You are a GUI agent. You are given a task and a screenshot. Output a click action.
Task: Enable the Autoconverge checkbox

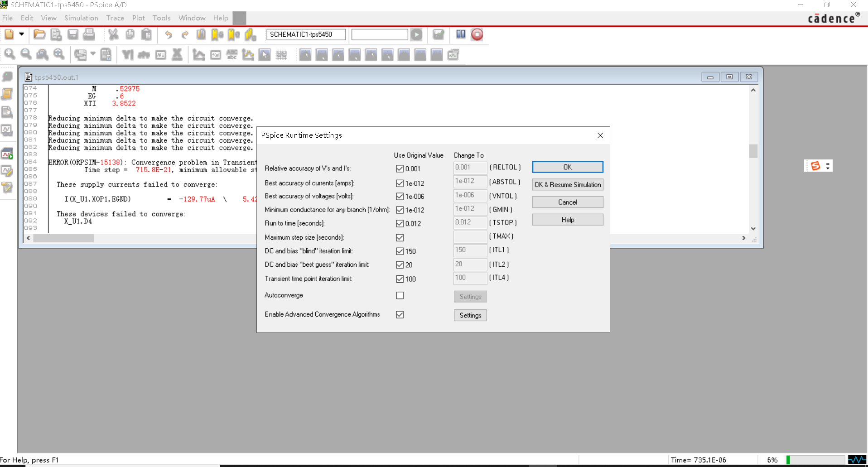tap(400, 295)
